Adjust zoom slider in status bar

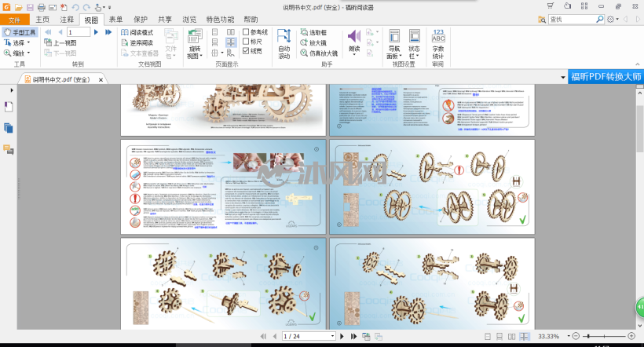point(588,336)
